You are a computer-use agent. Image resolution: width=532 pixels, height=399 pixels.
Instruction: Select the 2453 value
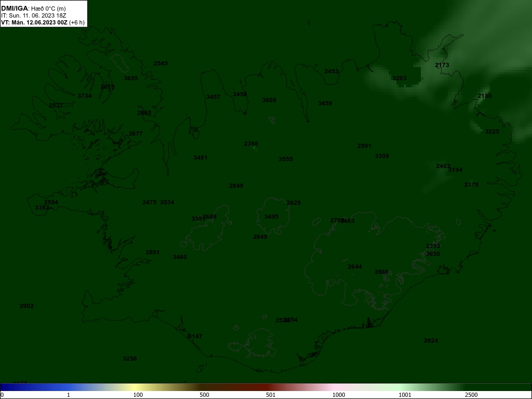point(331,71)
